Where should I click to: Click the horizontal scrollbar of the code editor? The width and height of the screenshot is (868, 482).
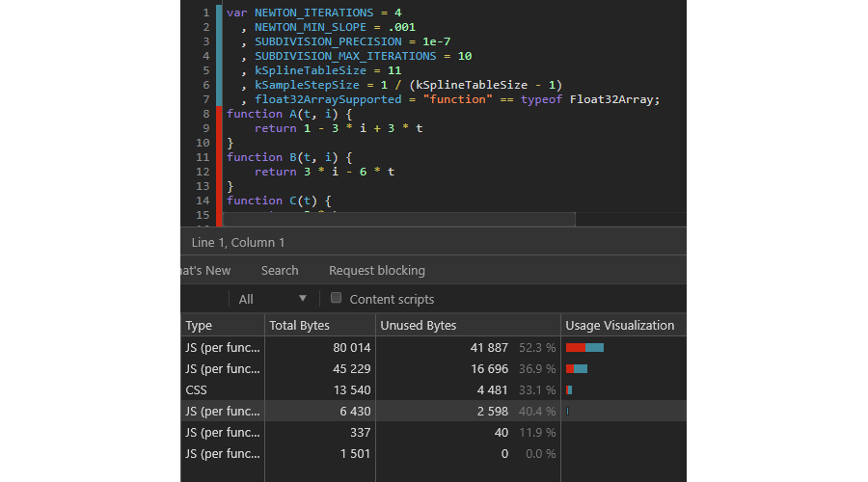pos(398,219)
